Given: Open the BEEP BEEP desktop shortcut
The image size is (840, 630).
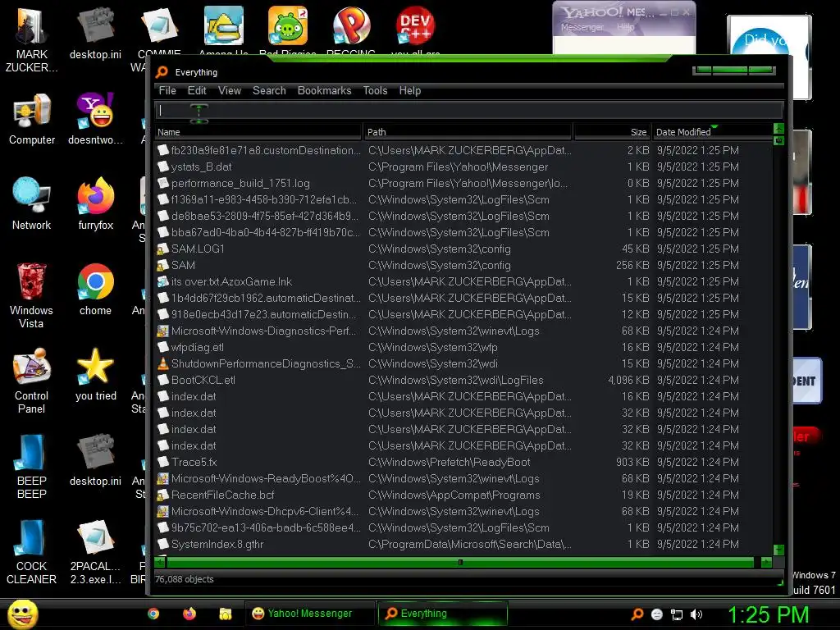Looking at the screenshot, I should (32, 466).
